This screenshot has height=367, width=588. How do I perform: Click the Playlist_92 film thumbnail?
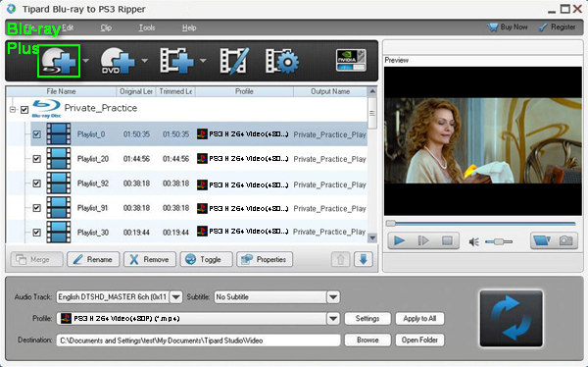pyautogui.click(x=59, y=183)
